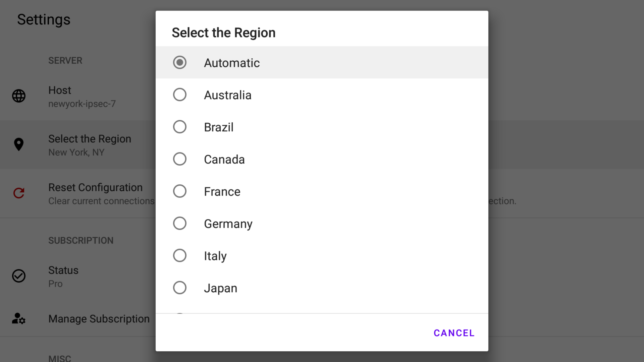This screenshot has height=362, width=644.
Task: Click the Settings page heading
Action: [44, 19]
